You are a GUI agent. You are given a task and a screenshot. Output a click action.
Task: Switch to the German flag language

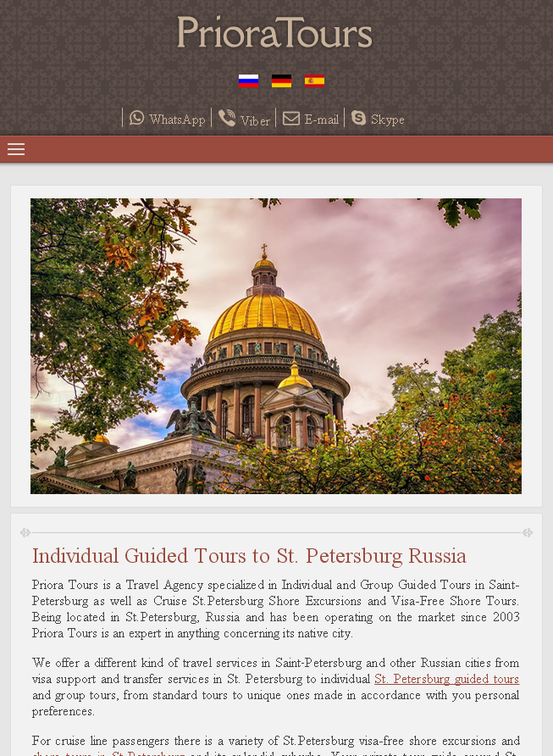pos(281,81)
